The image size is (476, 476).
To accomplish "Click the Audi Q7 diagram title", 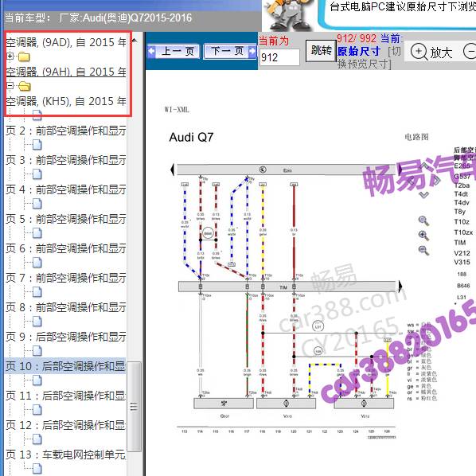I will pyautogui.click(x=191, y=137).
